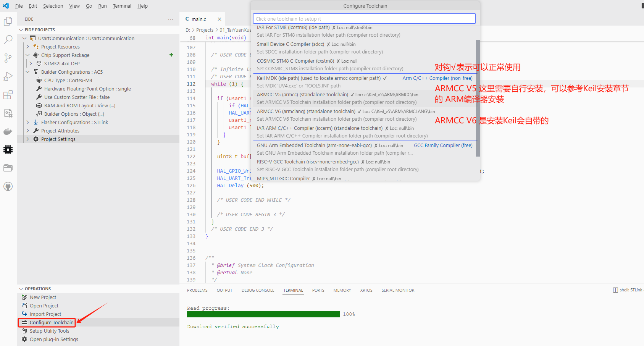Expand the Project Resources node
This screenshot has height=346, width=644.
coord(27,47)
